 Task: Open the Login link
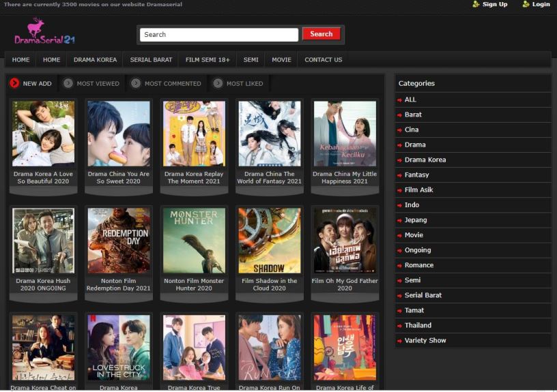tap(541, 4)
